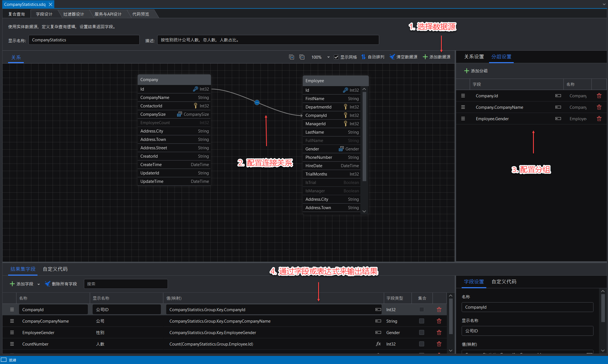Toggle the 集合 checkbox for CompanyId row
The width and height of the screenshot is (608, 364).
422,309
